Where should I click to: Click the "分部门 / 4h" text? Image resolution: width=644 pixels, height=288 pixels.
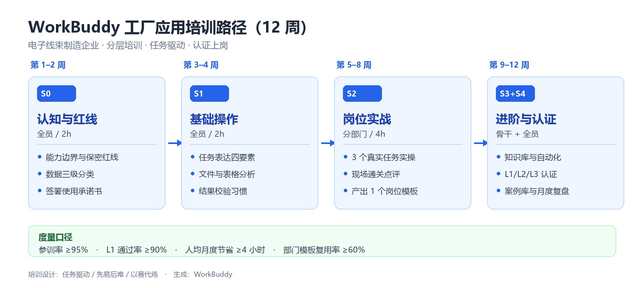[x=364, y=134]
